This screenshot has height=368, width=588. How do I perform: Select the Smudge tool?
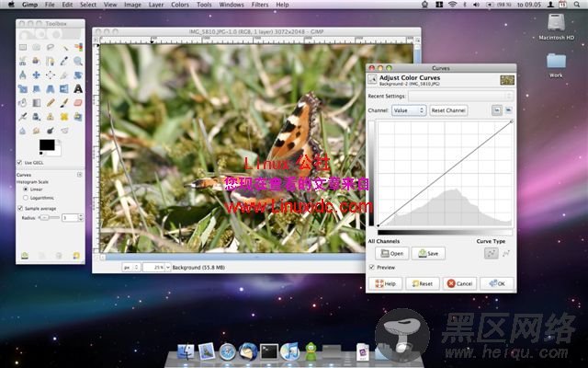pyautogui.click(x=37, y=131)
